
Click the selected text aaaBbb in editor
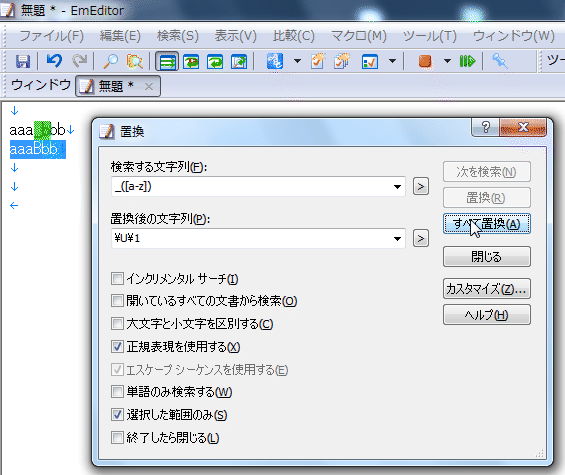37,149
